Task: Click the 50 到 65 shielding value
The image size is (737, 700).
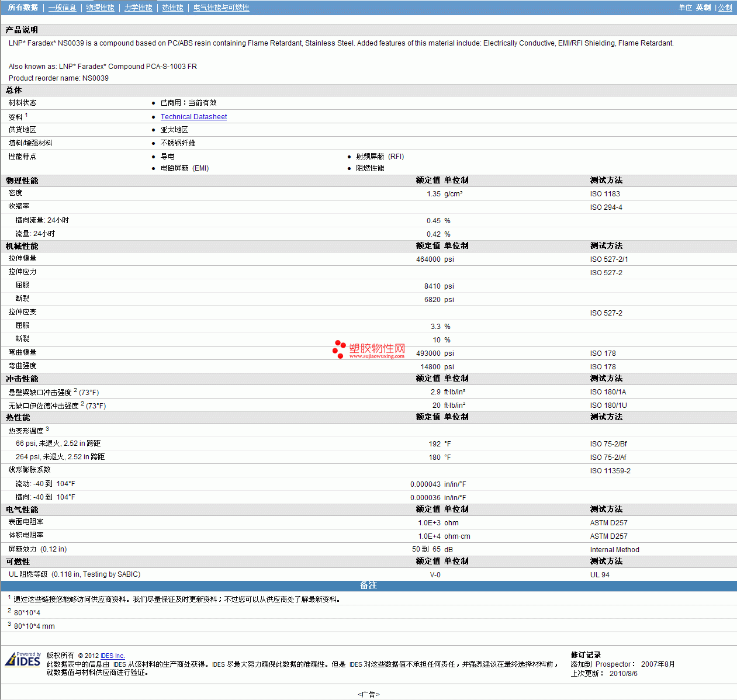Action: tap(426, 549)
